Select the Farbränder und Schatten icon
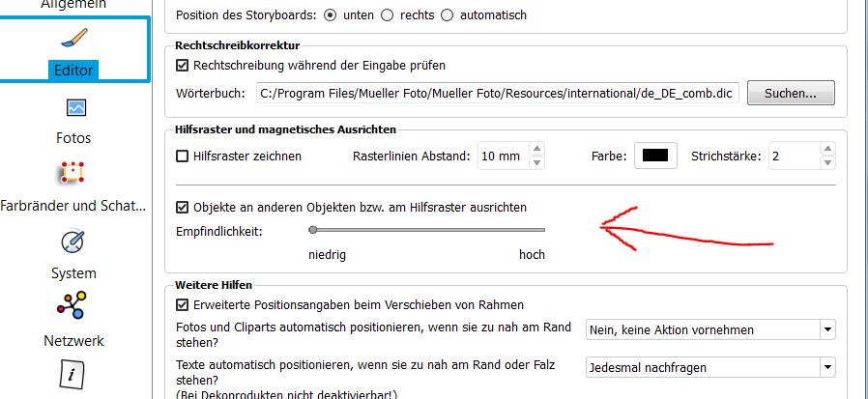Screen dimensions: 868x399 pyautogui.click(x=73, y=173)
